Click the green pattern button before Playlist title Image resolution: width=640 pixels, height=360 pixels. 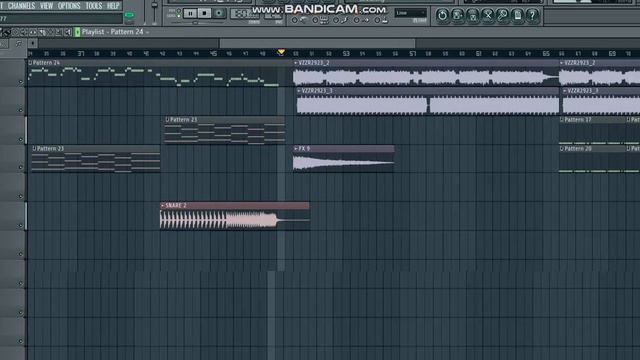(77, 32)
